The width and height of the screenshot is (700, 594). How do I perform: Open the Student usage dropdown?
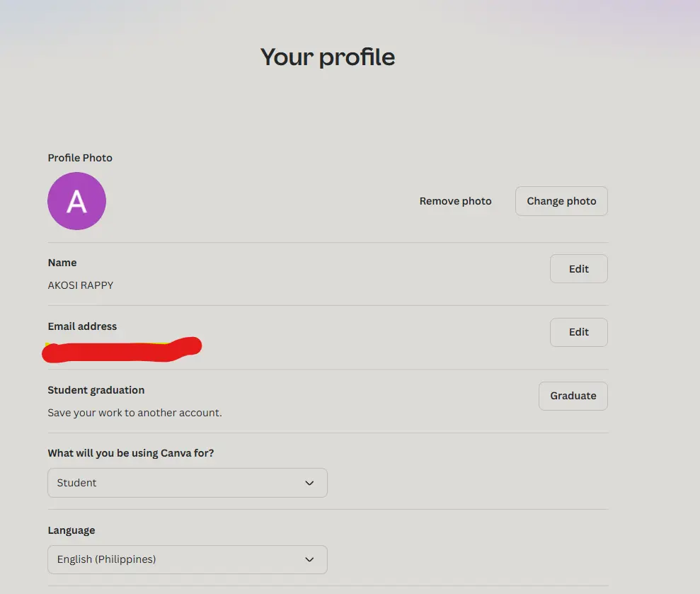[x=188, y=483]
